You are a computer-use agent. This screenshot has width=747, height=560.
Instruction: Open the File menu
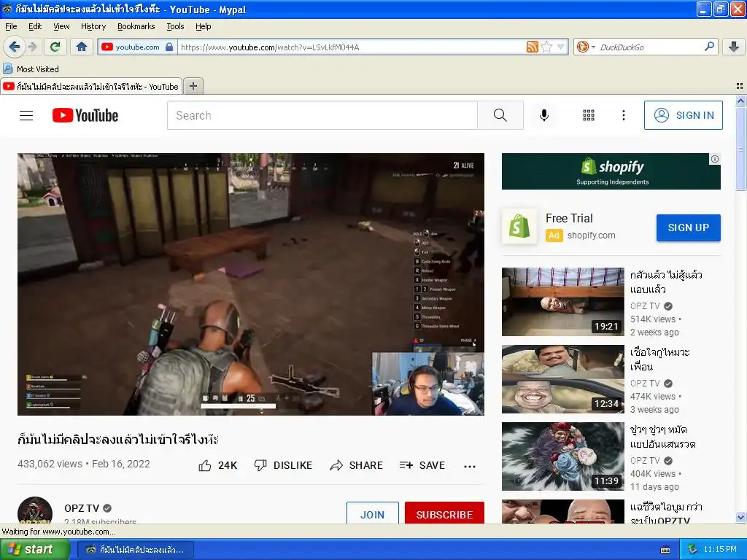(11, 26)
